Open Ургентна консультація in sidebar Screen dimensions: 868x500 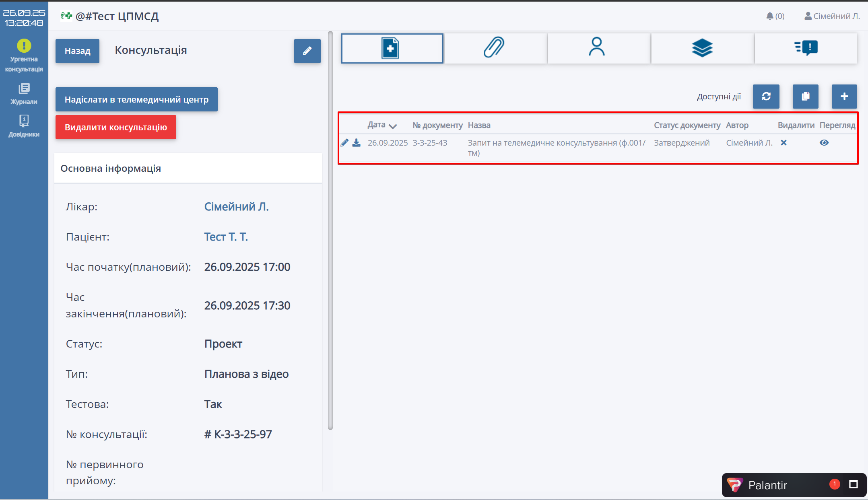(24, 56)
